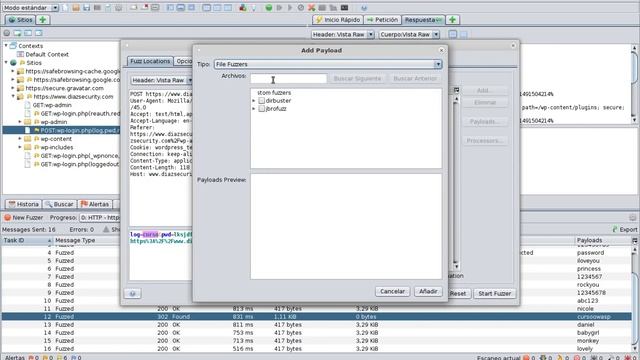
Task: Click the Session Properties icon in top toolbar
Action: click(108, 8)
